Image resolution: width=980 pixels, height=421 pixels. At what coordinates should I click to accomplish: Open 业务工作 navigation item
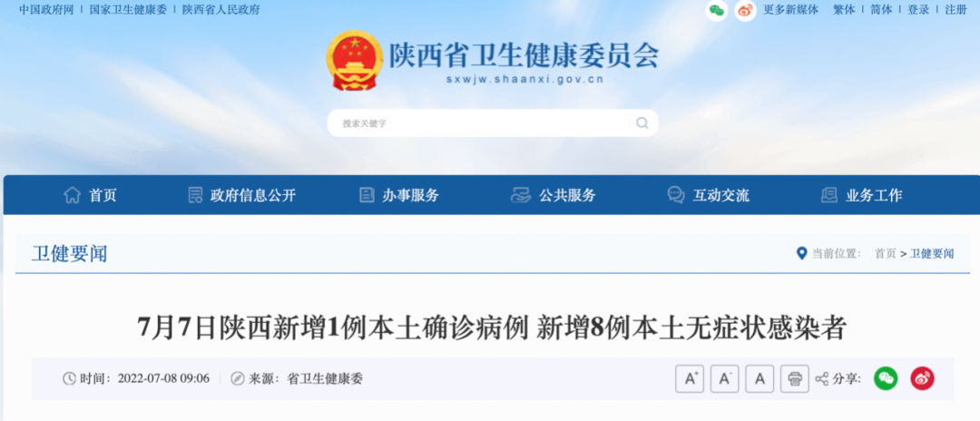(861, 195)
